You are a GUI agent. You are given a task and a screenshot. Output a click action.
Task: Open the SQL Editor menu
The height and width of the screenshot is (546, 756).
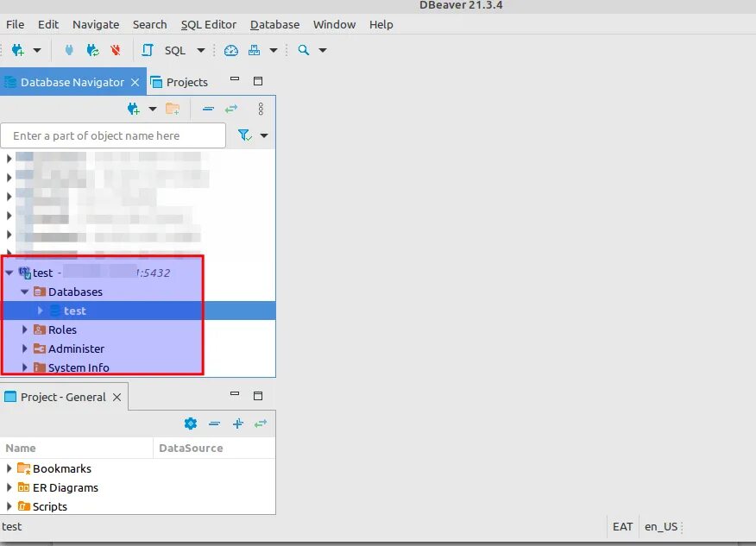tap(209, 24)
